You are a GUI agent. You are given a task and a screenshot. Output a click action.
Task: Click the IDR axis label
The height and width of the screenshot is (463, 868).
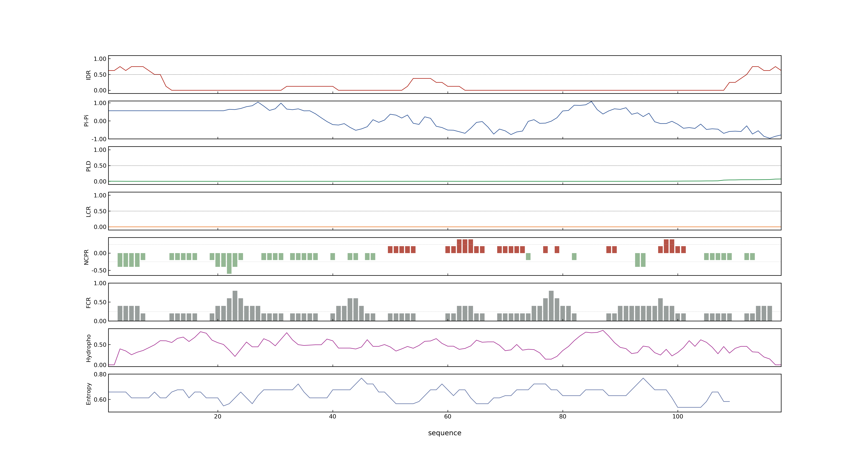click(x=88, y=75)
